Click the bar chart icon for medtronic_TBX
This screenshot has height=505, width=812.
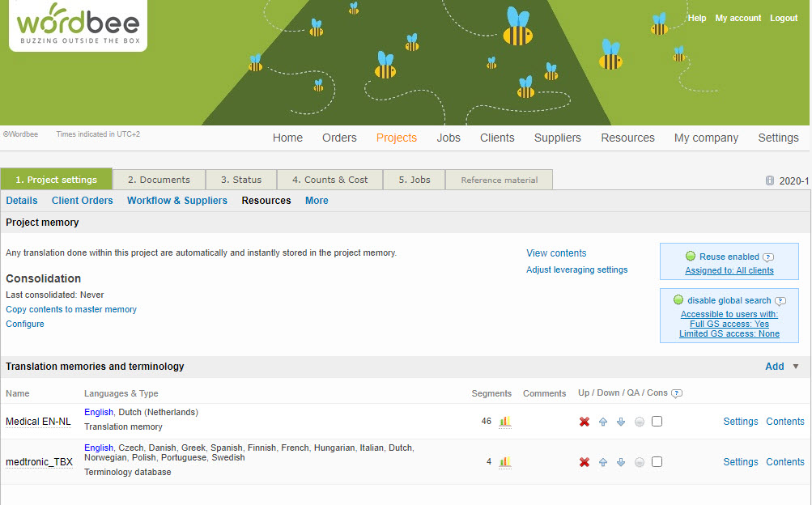pos(505,461)
